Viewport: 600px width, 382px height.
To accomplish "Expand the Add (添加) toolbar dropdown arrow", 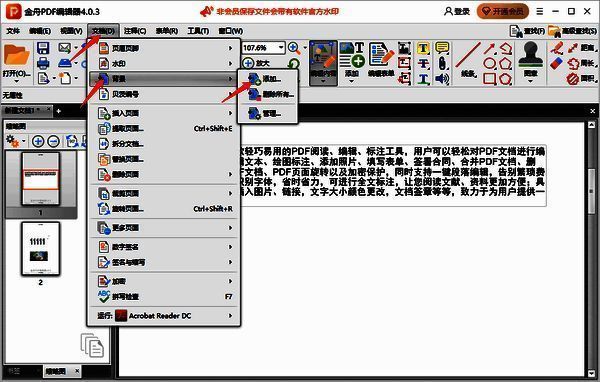I will pyautogui.click(x=351, y=81).
